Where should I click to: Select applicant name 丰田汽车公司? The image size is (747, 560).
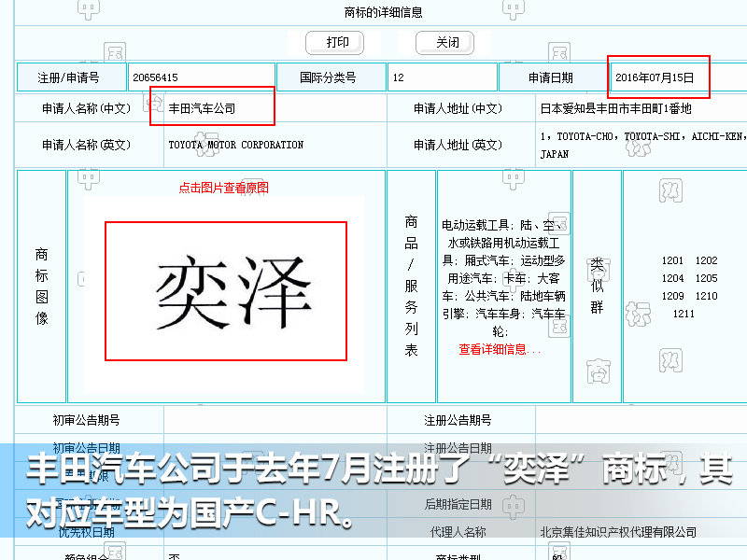202,108
